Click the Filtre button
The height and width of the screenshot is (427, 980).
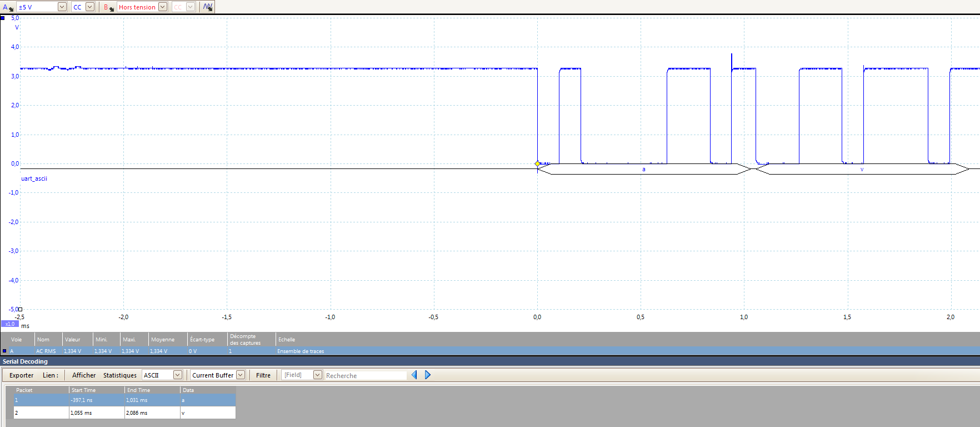(x=263, y=375)
